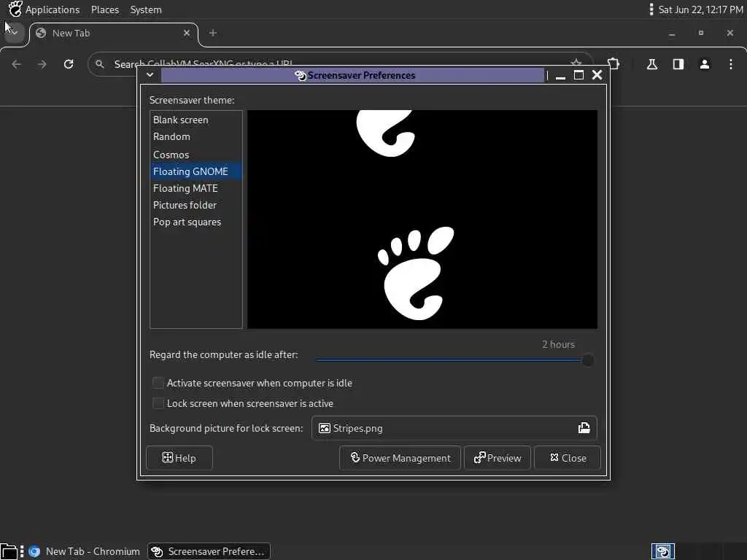Click the Preview button
Screen dimensions: 747x560
pos(498,458)
